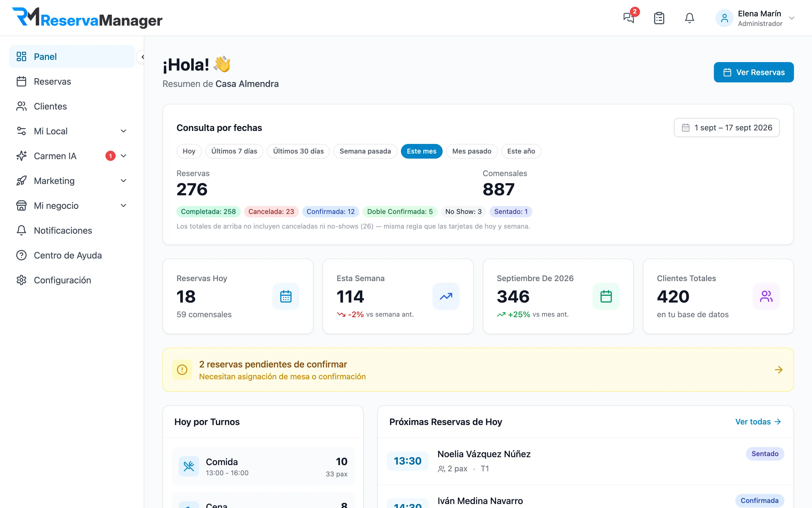
Task: Click the calendar icon in Reservas Hoy card
Action: tap(286, 296)
